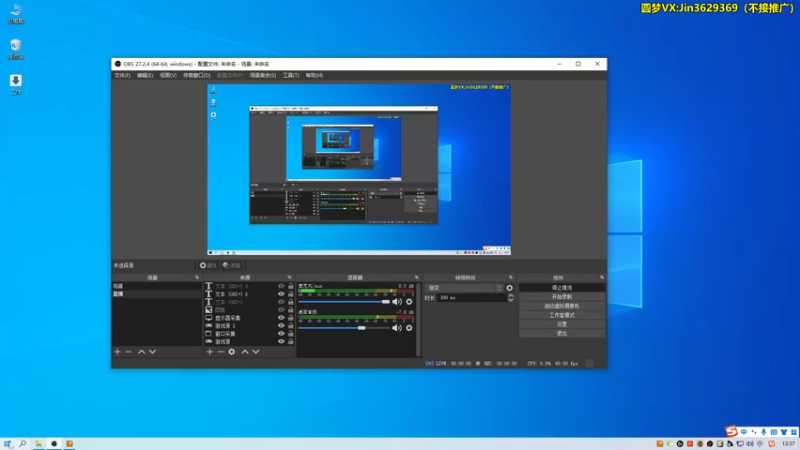Open the transition type dropdown showing 渐变

tap(464, 288)
